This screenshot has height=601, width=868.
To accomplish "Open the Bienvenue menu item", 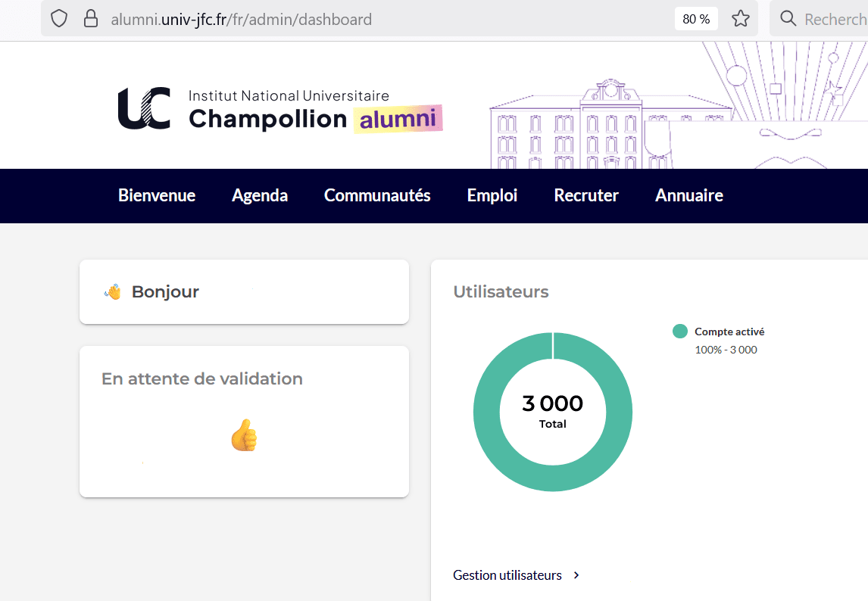I will pos(157,195).
